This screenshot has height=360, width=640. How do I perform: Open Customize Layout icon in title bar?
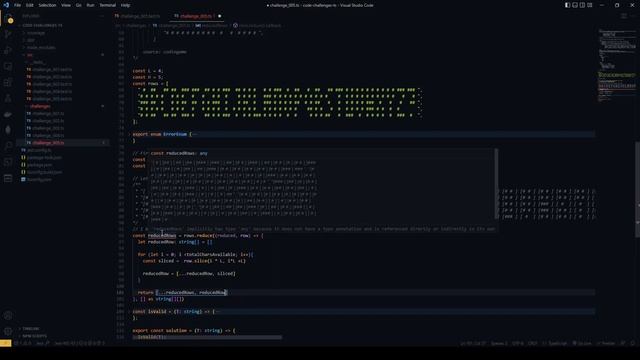point(589,5)
